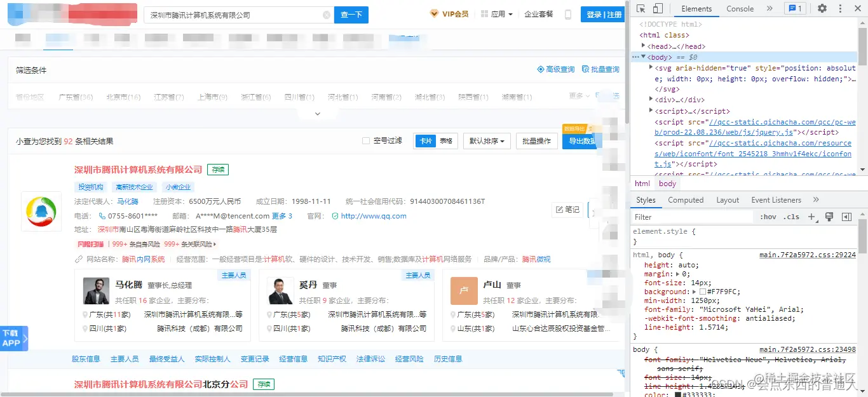Click the website shield icon beside qq.com
This screenshot has height=397, width=868.
point(335,216)
